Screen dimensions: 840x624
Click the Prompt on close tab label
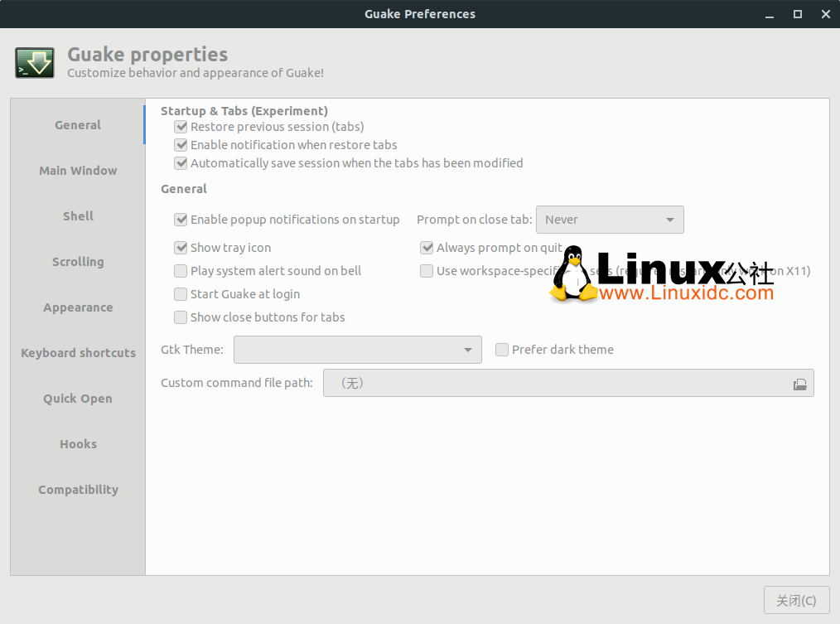point(475,220)
